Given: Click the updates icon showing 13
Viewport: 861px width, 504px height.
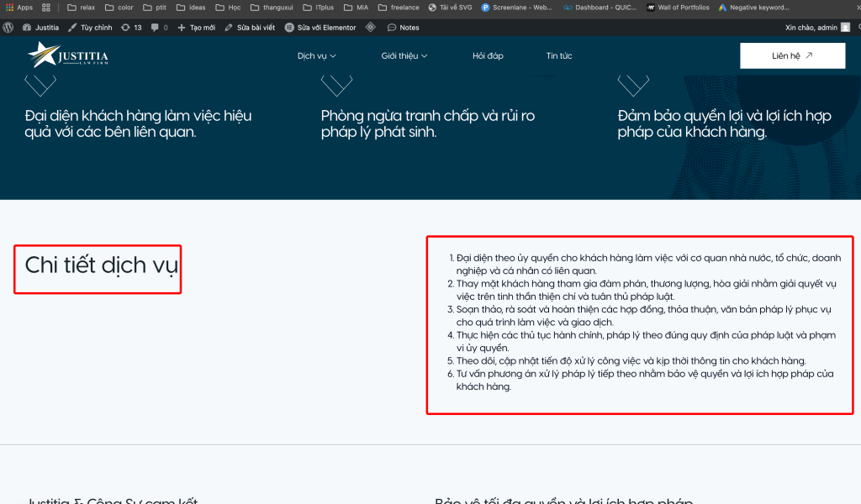Looking at the screenshot, I should pos(131,27).
